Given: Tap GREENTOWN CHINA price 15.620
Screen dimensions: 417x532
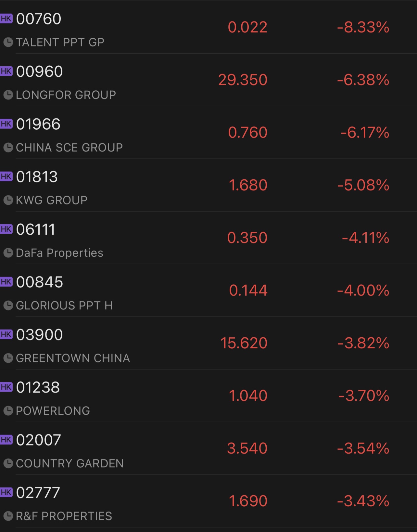Looking at the screenshot, I should click(x=244, y=343).
